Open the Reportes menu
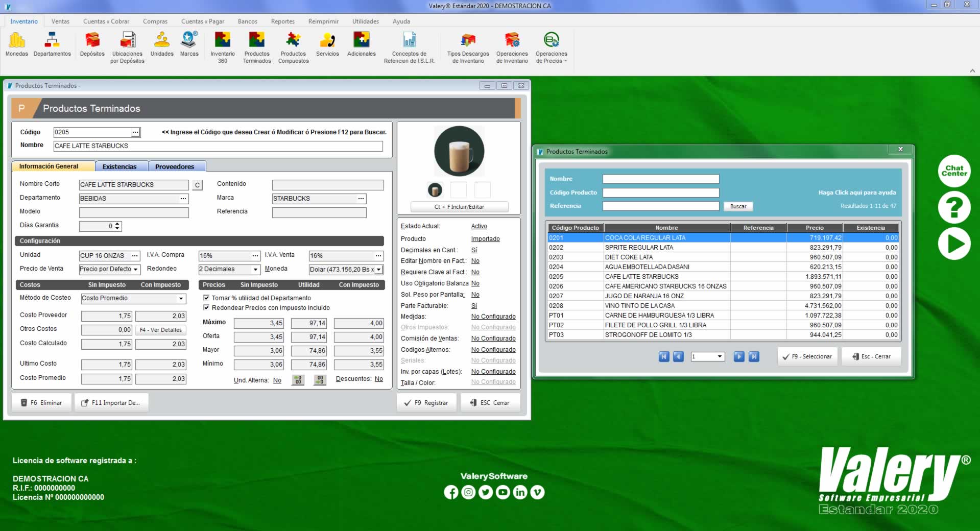 pyautogui.click(x=283, y=21)
